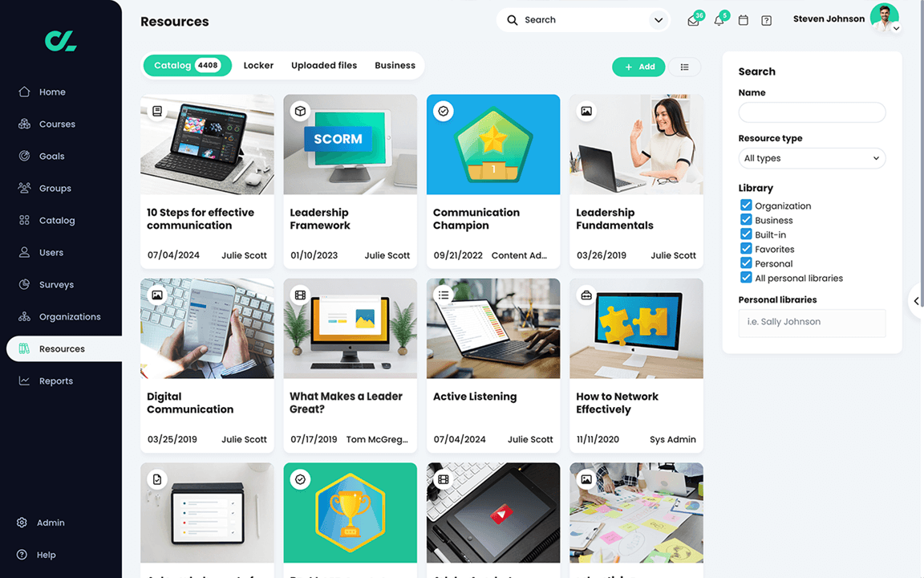Viewport: 924px width, 578px height.
Task: Toggle the Personal library checkbox
Action: [x=746, y=263]
